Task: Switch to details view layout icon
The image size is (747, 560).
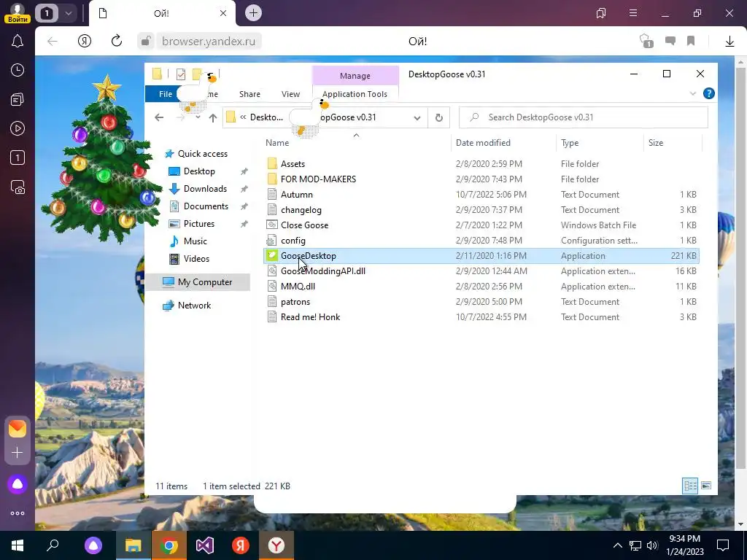Action: pos(690,486)
